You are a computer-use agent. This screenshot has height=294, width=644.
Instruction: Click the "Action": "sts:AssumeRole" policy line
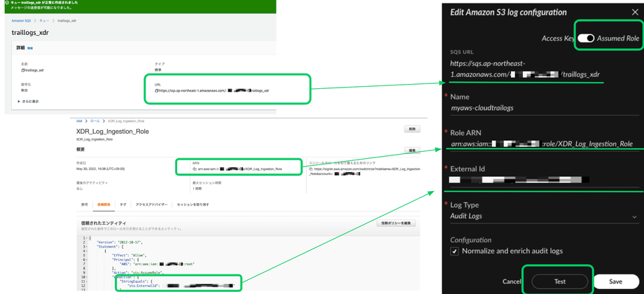point(138,272)
